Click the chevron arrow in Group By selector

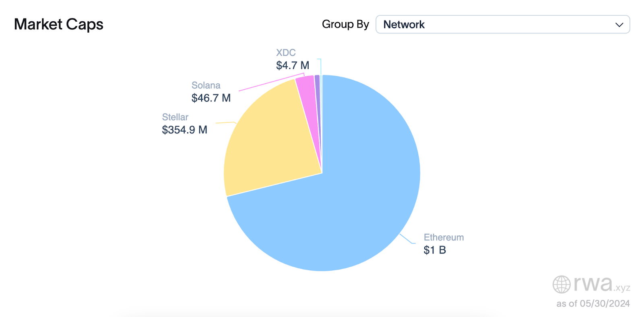pos(619,25)
